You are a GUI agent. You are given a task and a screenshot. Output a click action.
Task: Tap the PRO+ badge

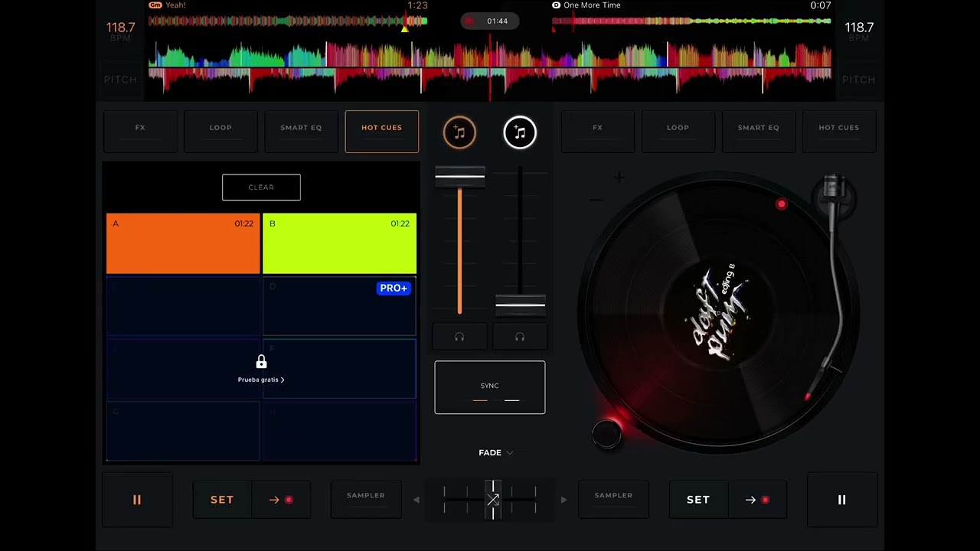(x=394, y=288)
